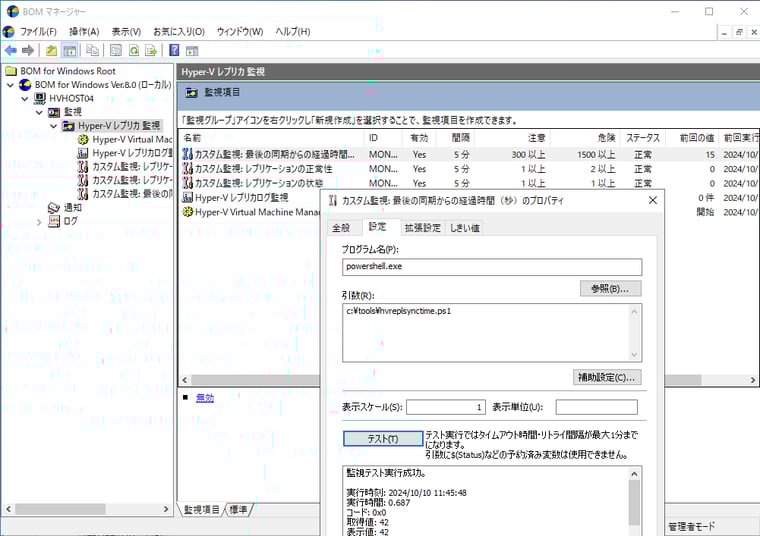
Task: Click the プログラム名 field containing powershell.exe
Action: [491, 267]
